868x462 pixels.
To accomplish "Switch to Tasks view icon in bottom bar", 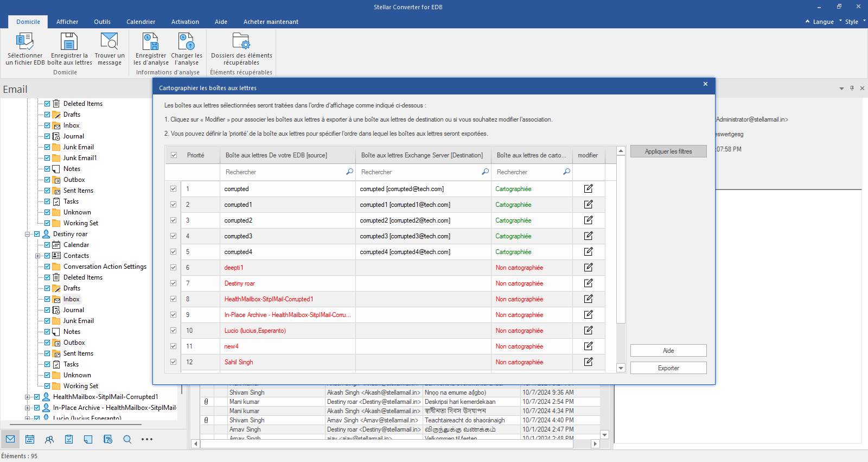I will (69, 439).
